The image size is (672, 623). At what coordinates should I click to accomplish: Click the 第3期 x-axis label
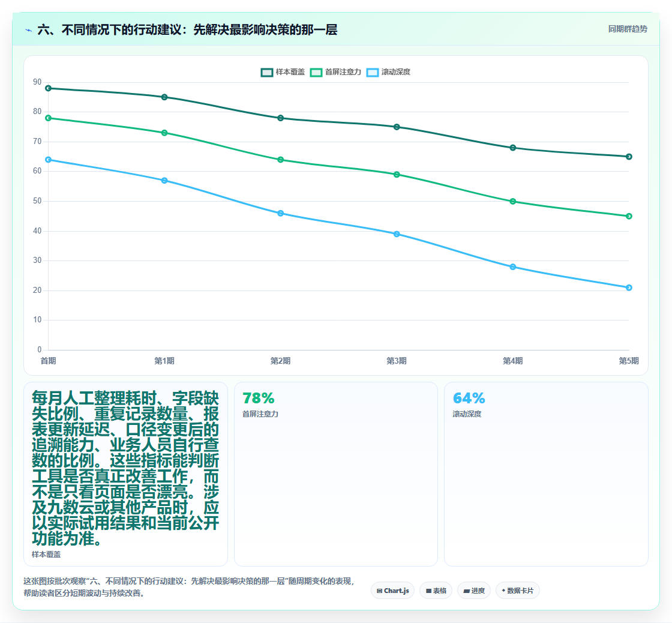click(397, 361)
